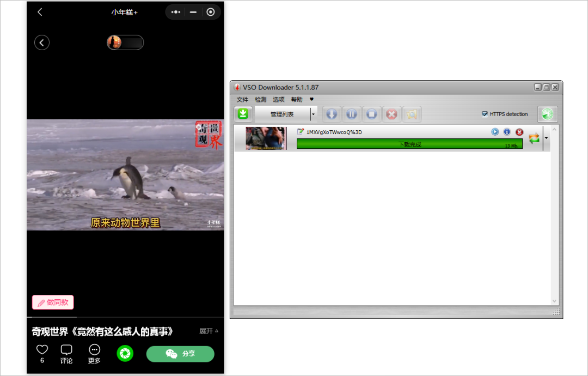588x376 pixels.
Task: Click the video playback progress line
Action: click(x=125, y=317)
